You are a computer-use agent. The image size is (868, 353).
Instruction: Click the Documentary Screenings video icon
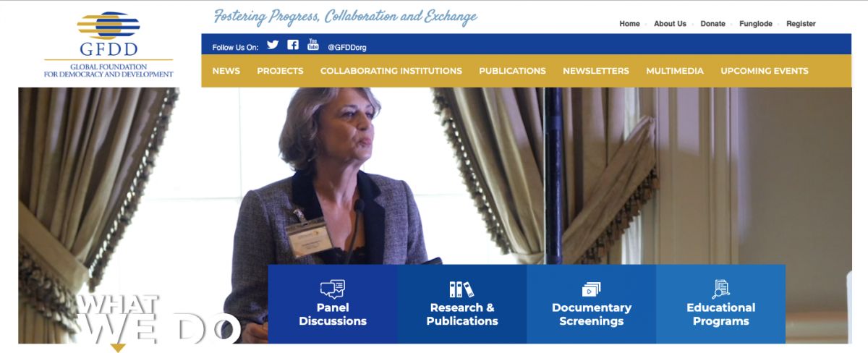coord(592,289)
